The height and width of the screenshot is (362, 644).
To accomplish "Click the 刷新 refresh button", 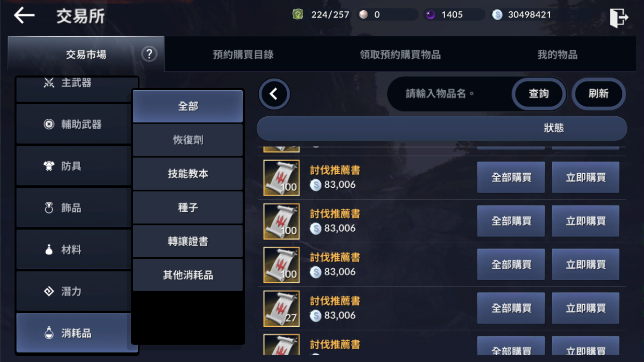I will (599, 94).
